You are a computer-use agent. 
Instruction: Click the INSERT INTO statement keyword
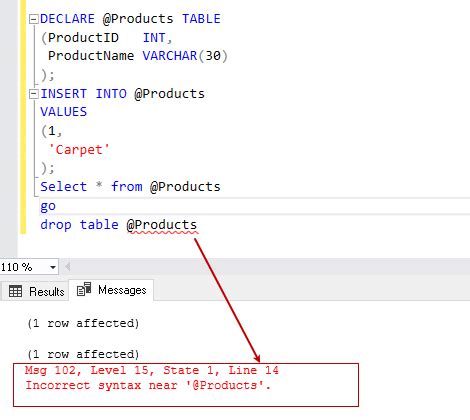pyautogui.click(x=84, y=94)
